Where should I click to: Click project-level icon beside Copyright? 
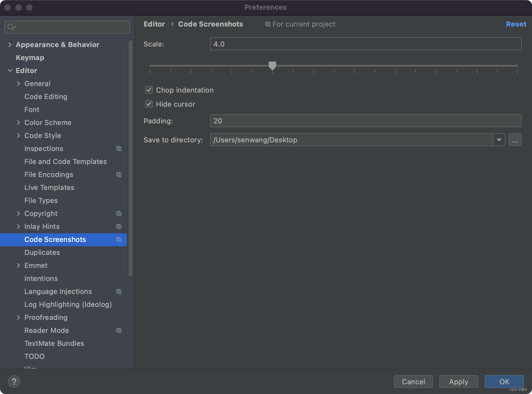119,214
